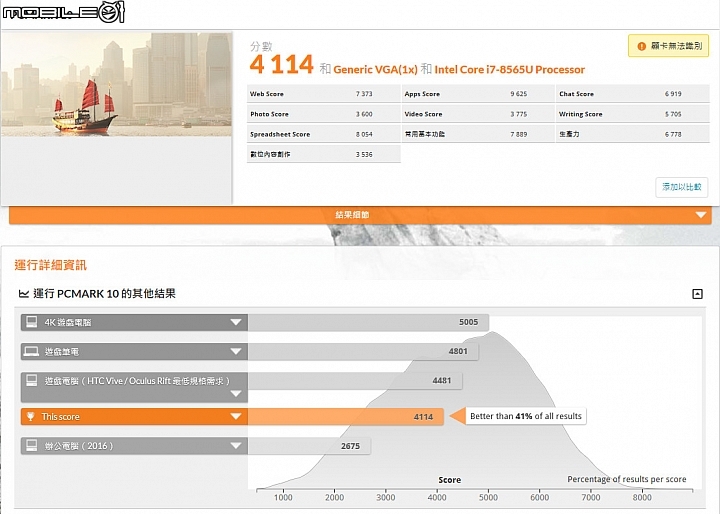
Task: Click the 6 778 productivity score row
Action: 633,134
